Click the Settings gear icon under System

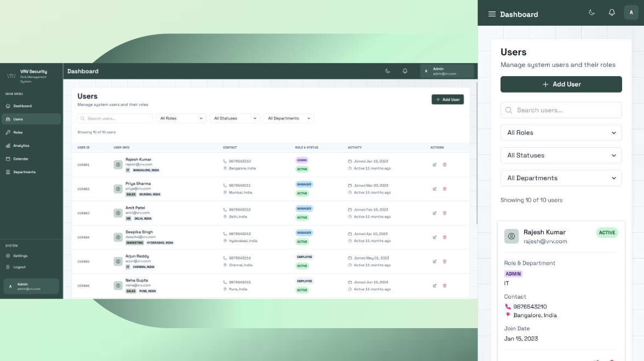coord(8,255)
